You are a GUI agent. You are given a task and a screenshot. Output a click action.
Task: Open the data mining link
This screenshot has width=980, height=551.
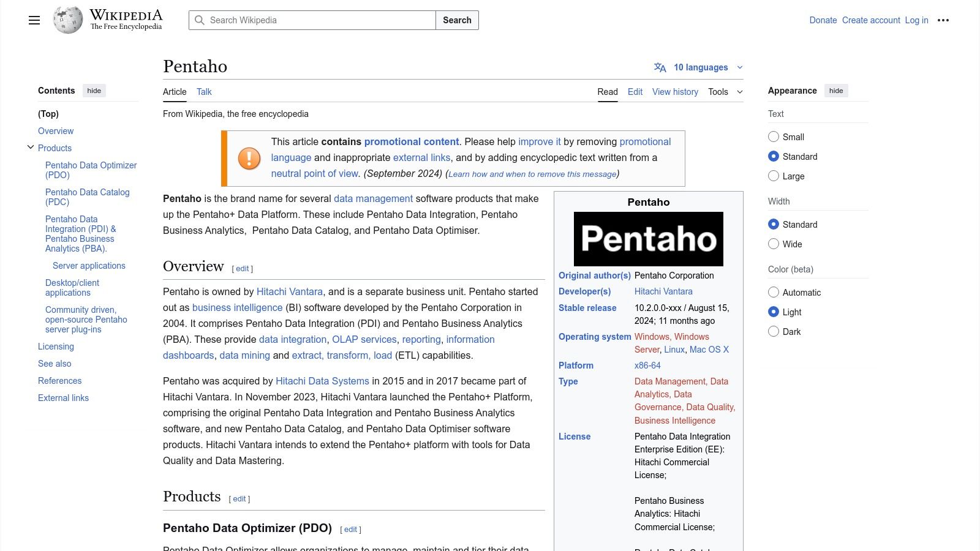244,355
